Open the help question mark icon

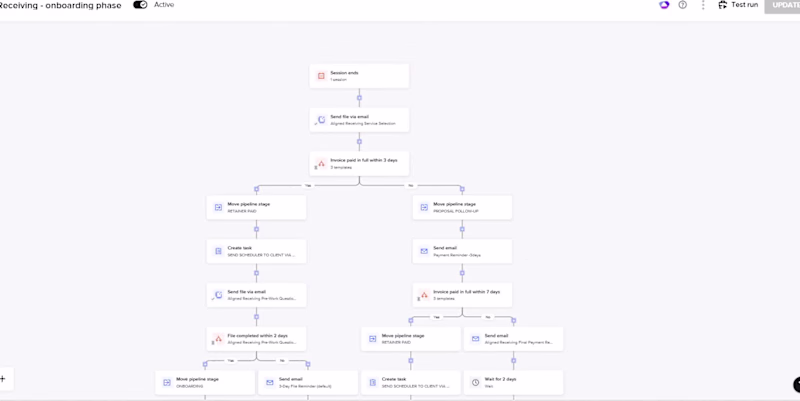pos(683,5)
